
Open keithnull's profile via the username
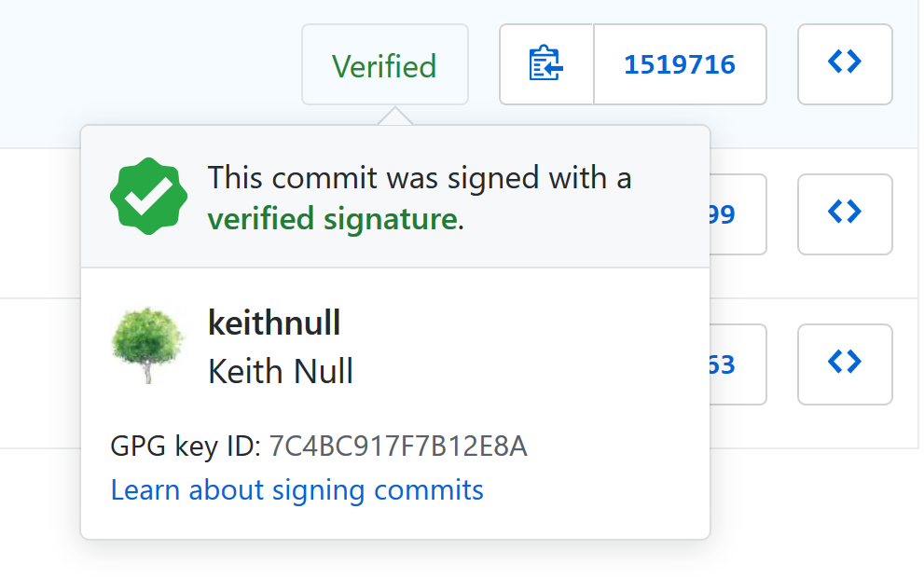[274, 323]
